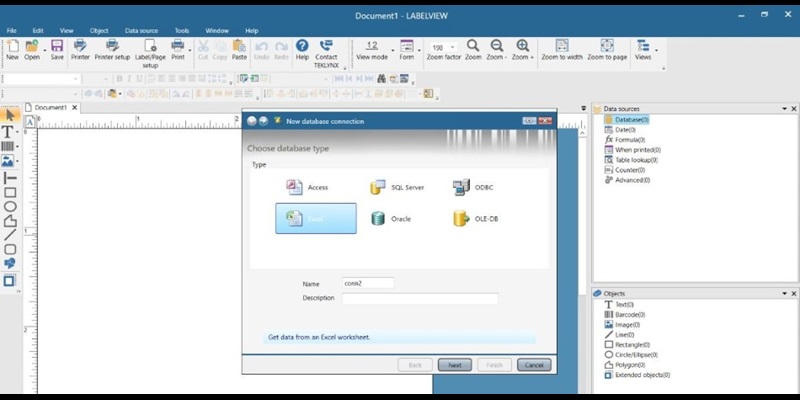
Task: Open the Window menu
Action: (x=217, y=31)
